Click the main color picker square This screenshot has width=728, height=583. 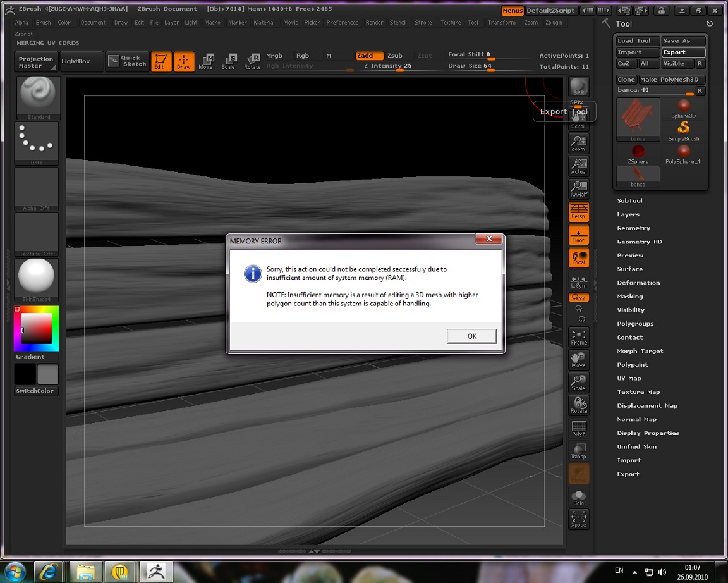pos(36,328)
